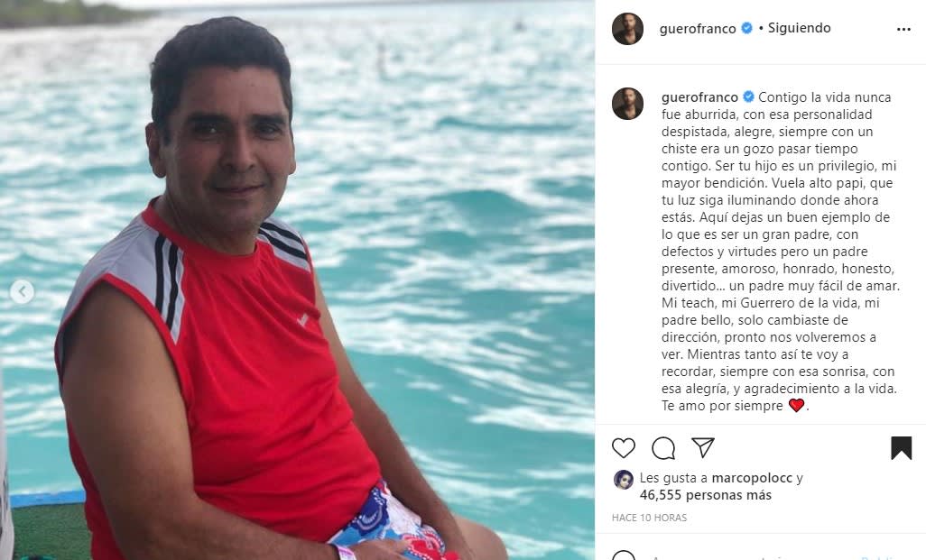
Task: Click the main photo of the man
Action: (x=297, y=280)
